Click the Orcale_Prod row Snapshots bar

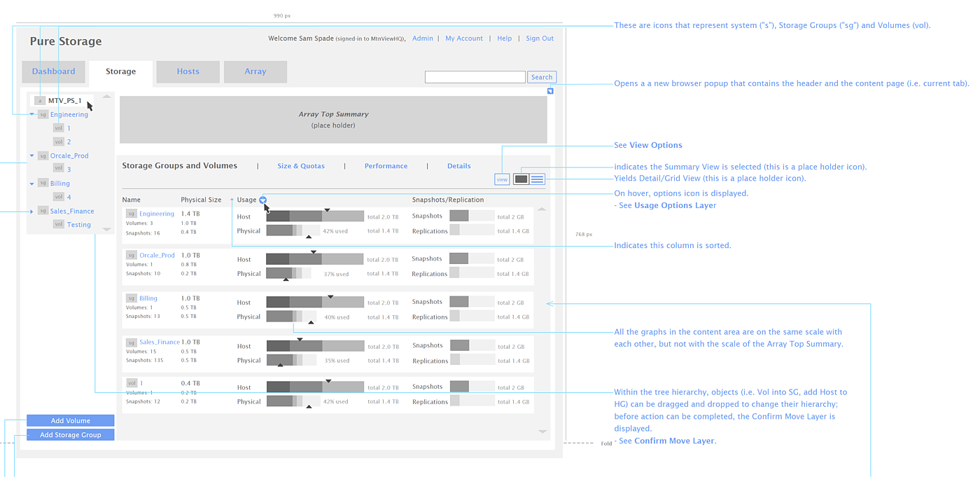(x=472, y=259)
